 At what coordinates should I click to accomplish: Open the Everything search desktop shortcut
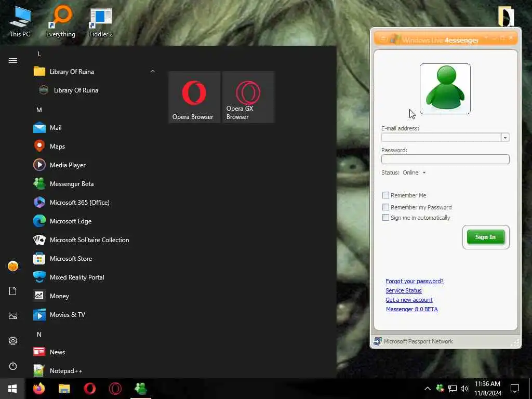coord(61,22)
